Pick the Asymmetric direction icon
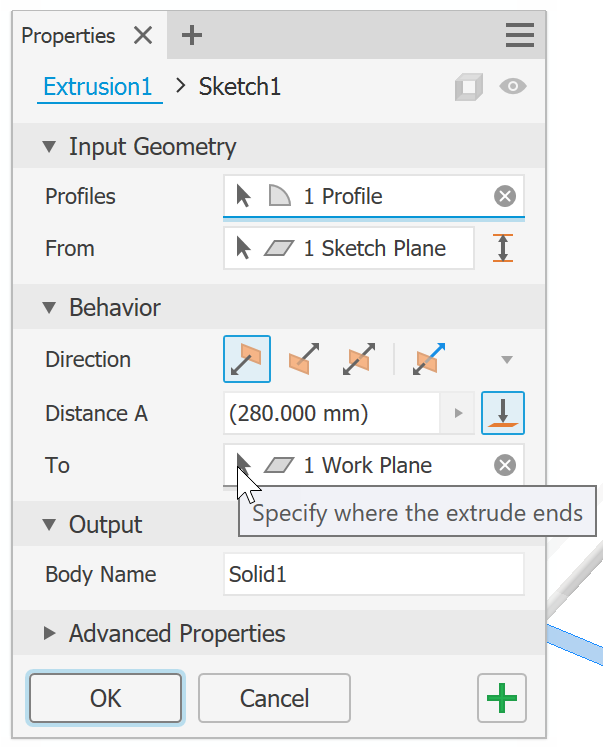603x747 pixels. (428, 360)
